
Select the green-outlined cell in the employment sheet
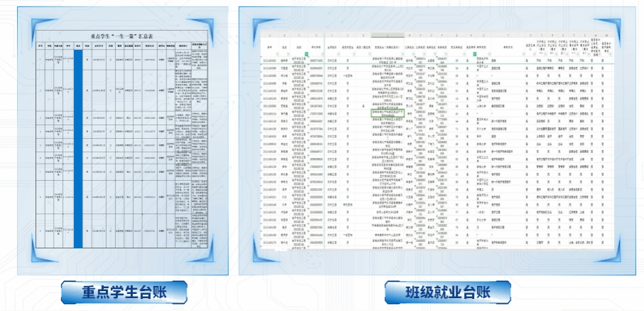click(388, 112)
